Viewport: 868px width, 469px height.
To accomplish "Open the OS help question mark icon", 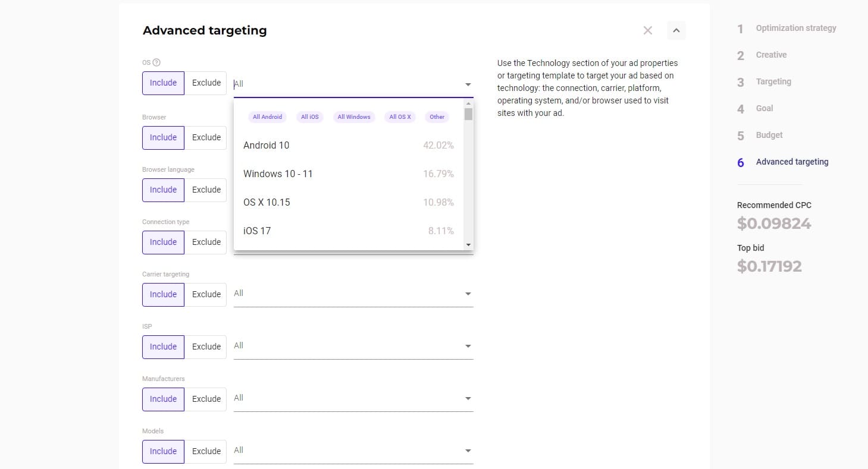I will 156,62.
